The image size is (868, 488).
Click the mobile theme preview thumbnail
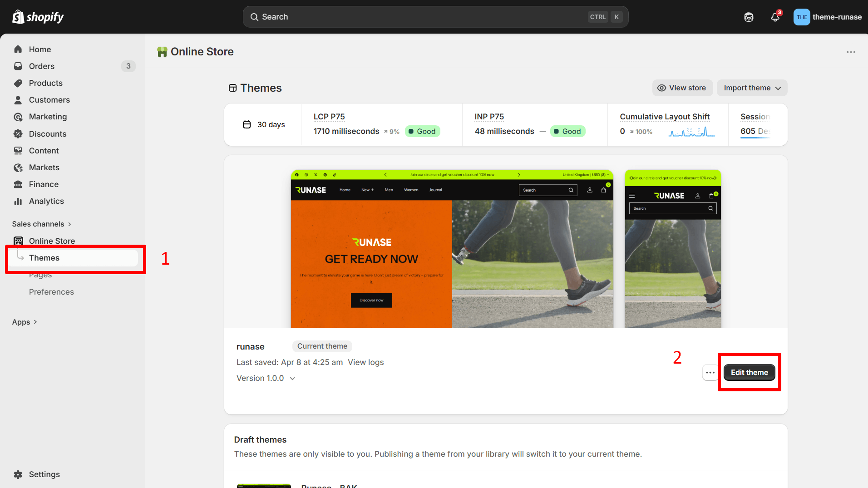coord(673,249)
